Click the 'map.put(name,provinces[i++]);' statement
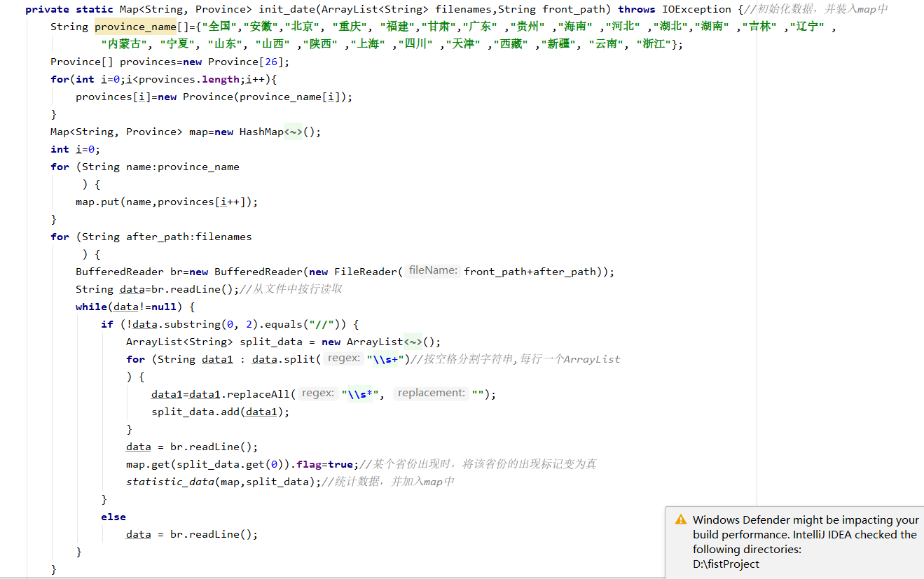The image size is (924, 579). click(x=167, y=202)
